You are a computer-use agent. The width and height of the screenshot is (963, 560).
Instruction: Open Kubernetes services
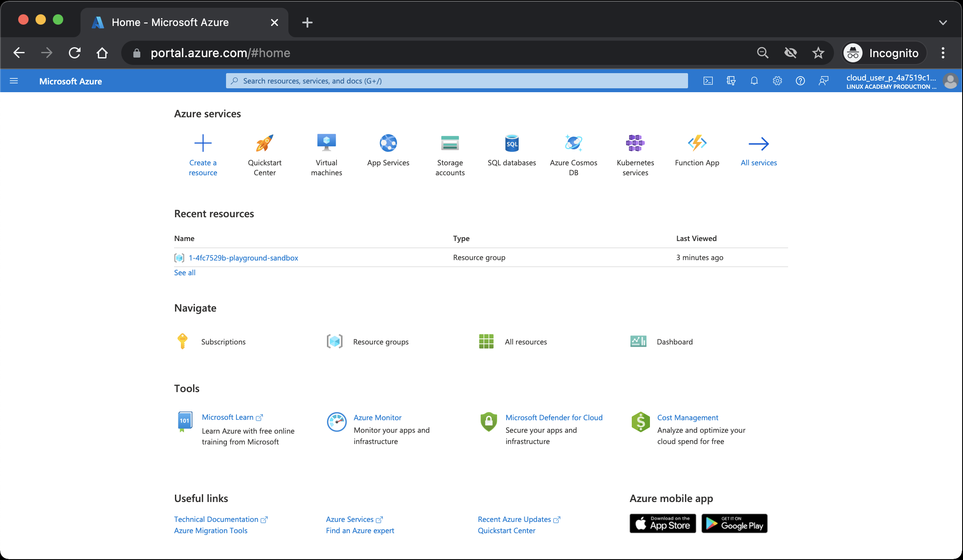(x=635, y=154)
